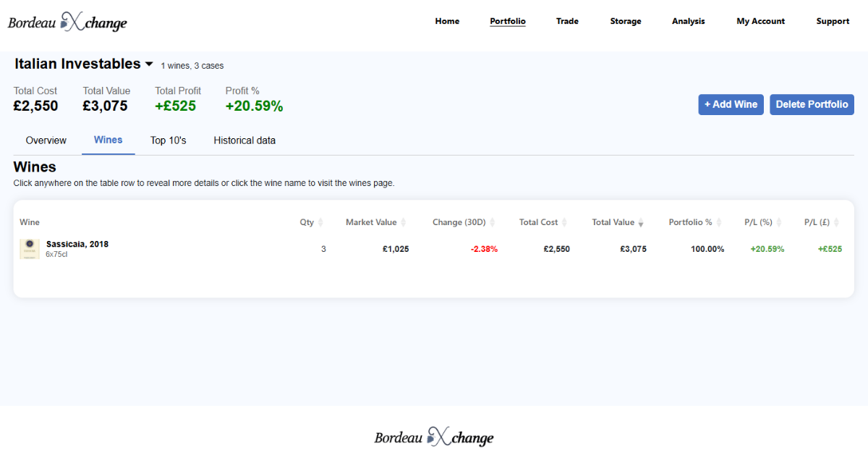Click the £2,550 cell in the Sassicaia row
The height and width of the screenshot is (456, 868).
tap(557, 249)
